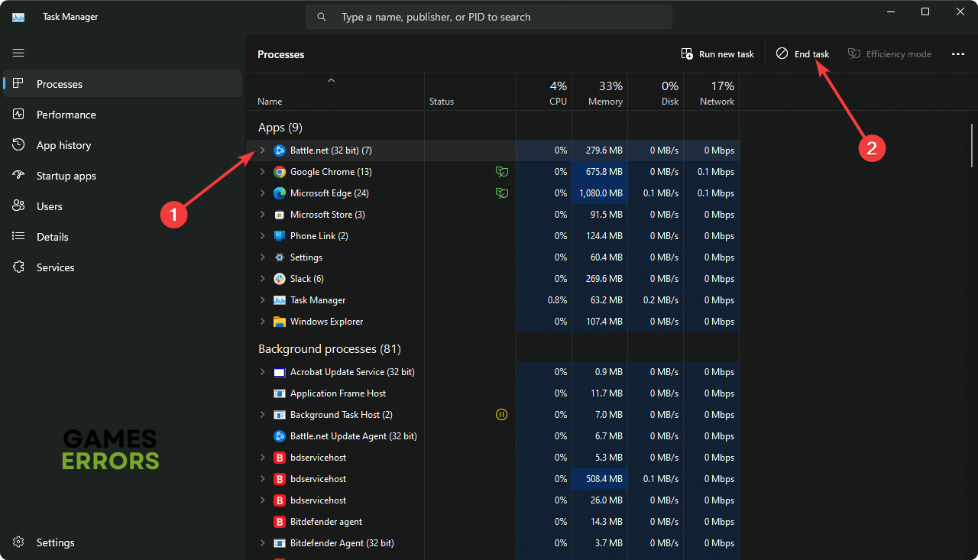Open the Services page

[x=56, y=267]
